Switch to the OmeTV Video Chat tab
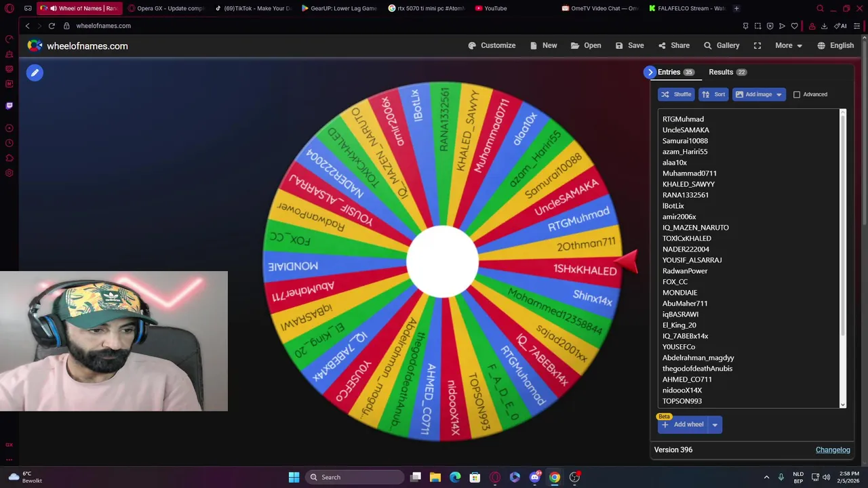Viewport: 868px width, 488px height. click(x=600, y=8)
